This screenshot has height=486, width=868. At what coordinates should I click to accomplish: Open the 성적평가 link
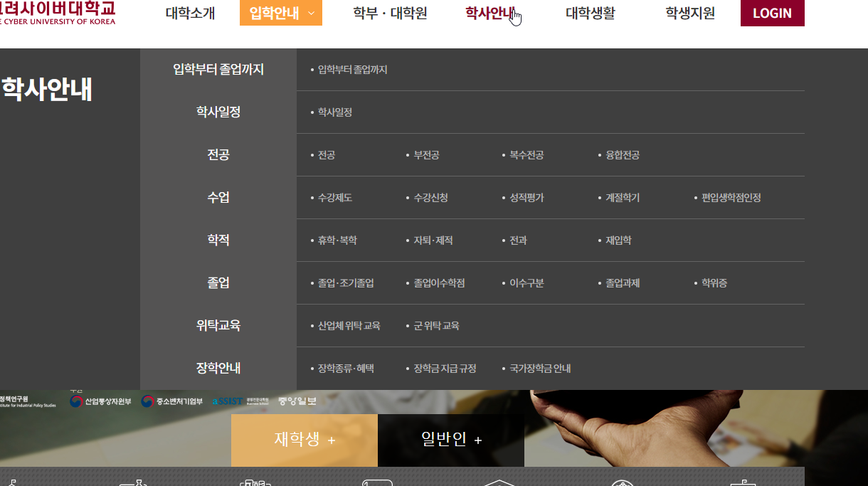(x=526, y=198)
